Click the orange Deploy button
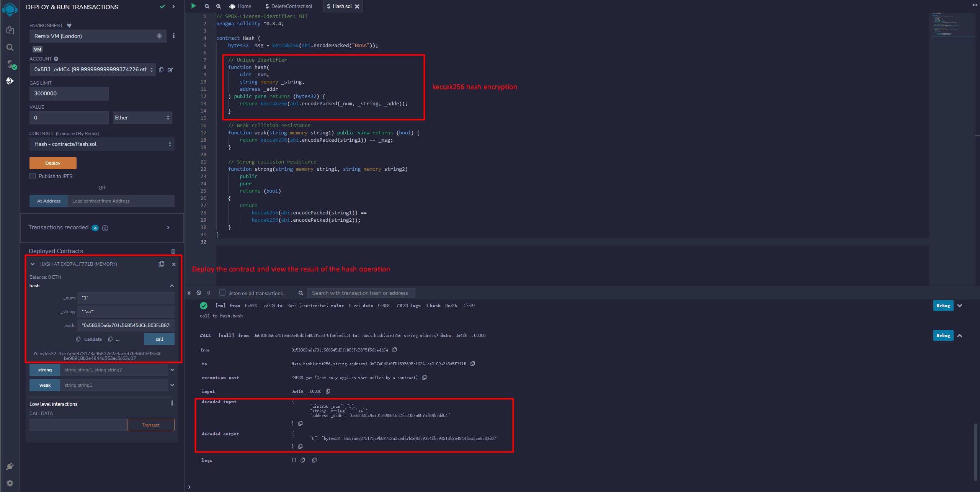 [x=53, y=163]
